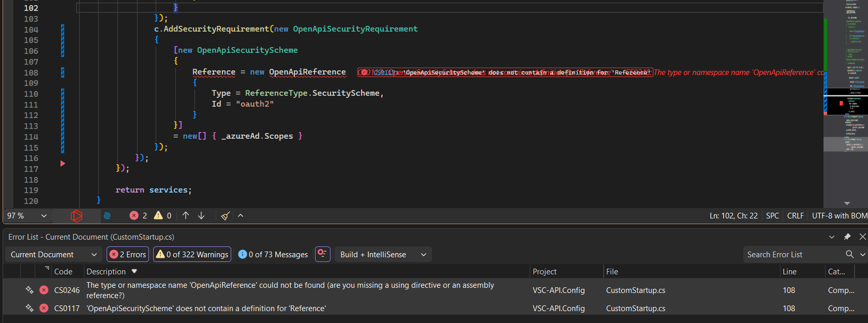Viewport: 868px width, 323px height.
Task: Click the scroll-down arrow of editor scrollbar
Action: click(847, 203)
